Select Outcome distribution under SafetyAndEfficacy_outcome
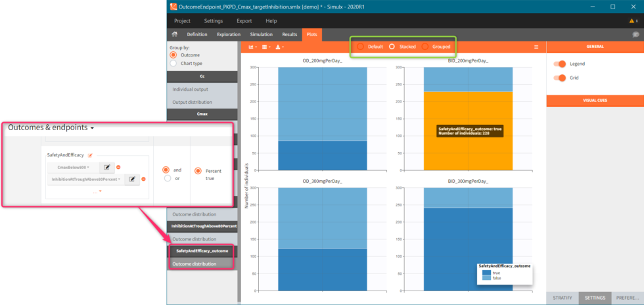The width and height of the screenshot is (644, 305). tap(194, 264)
